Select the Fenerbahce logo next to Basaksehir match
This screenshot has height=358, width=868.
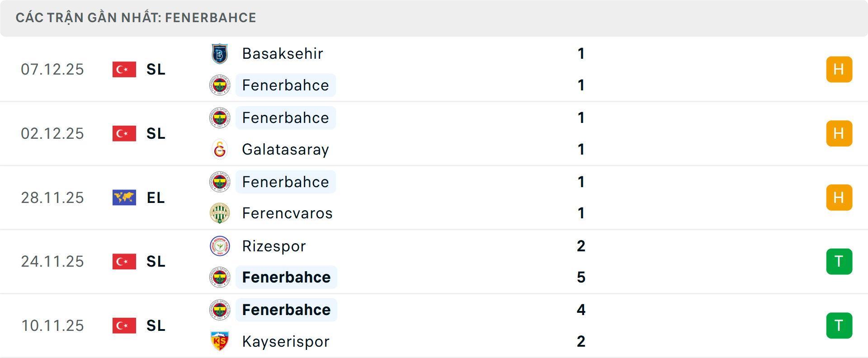tap(220, 85)
